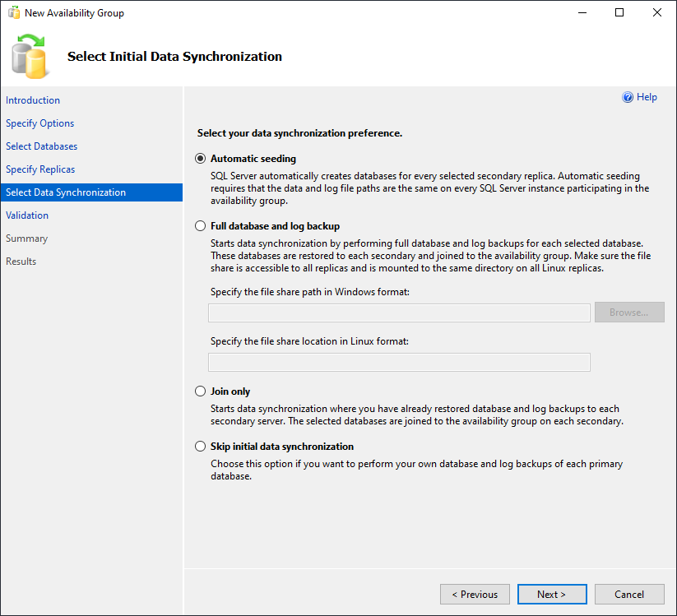Image resolution: width=677 pixels, height=616 pixels.
Task: Go to Specify Options page
Action: pyautogui.click(x=40, y=123)
